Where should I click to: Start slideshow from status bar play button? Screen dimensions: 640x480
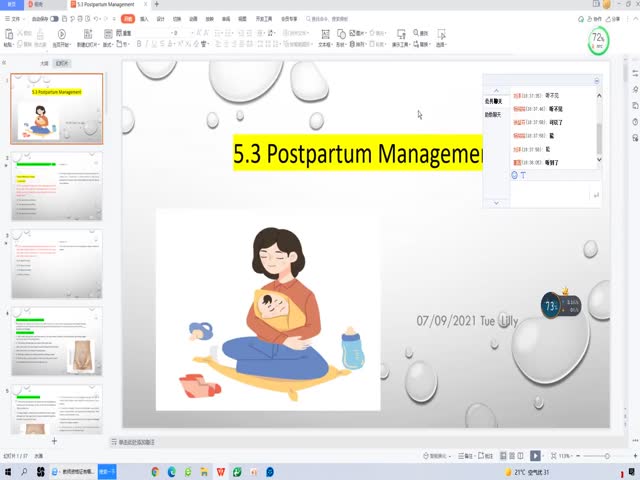535,456
